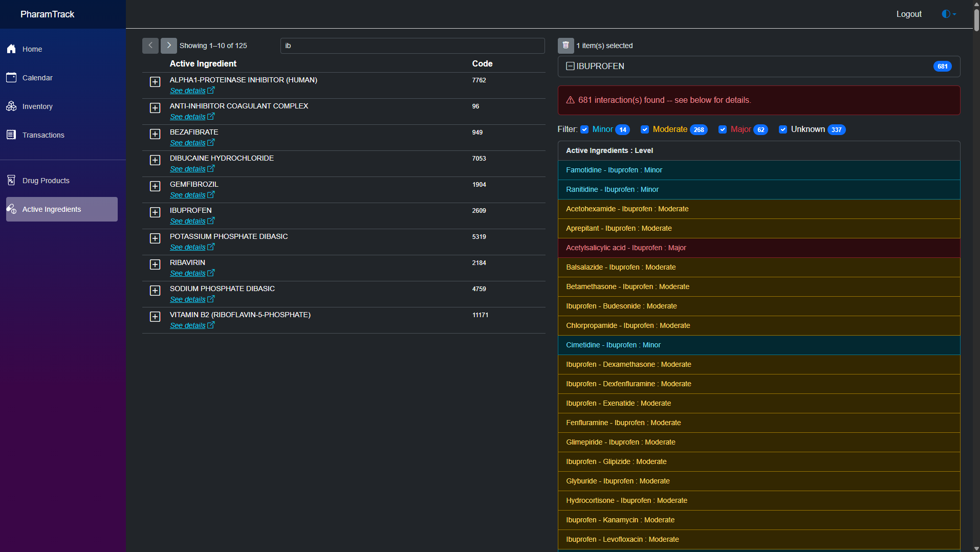The image size is (980, 552).
Task: Add RIBAVIRIN with the plus icon
Action: [x=155, y=264]
